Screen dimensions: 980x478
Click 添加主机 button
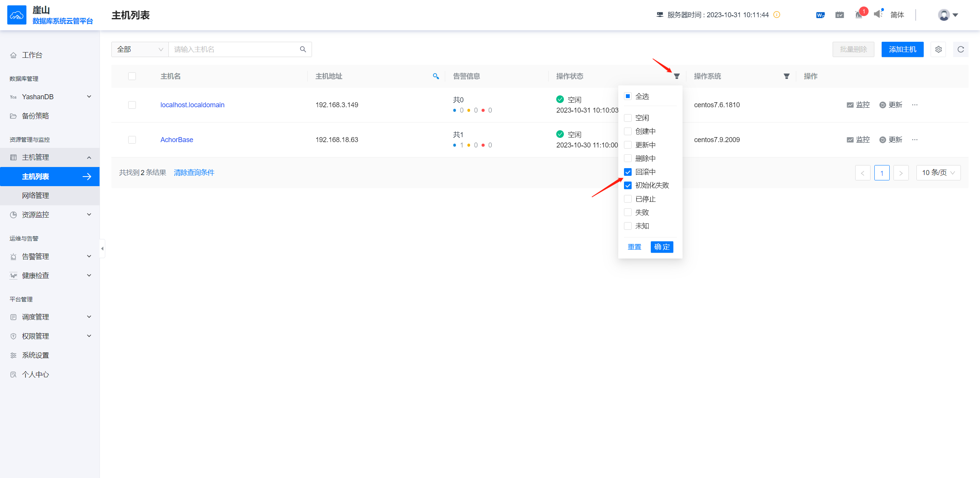(x=902, y=49)
